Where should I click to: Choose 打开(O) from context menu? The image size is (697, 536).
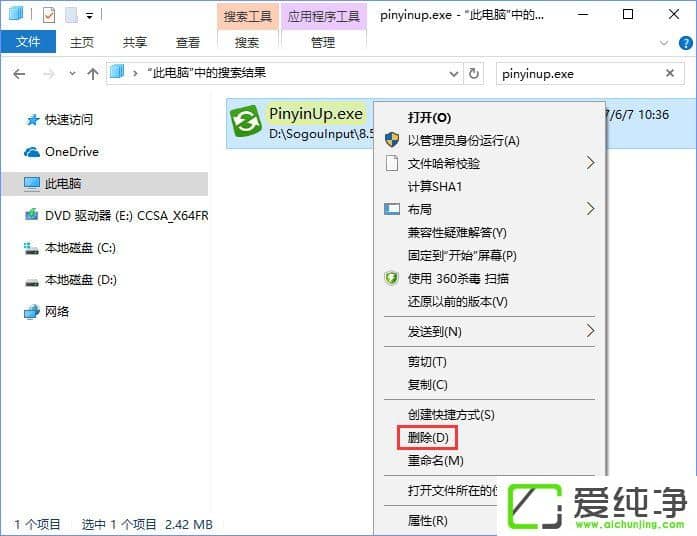point(429,117)
